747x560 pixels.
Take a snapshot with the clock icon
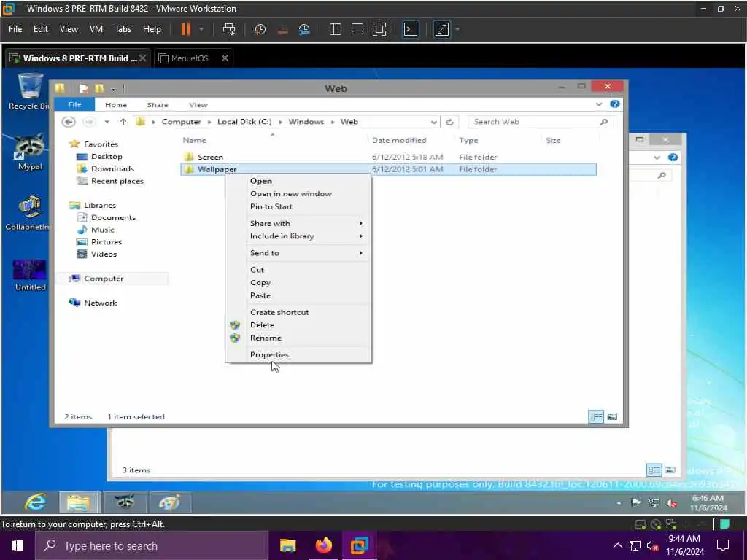[x=260, y=29]
